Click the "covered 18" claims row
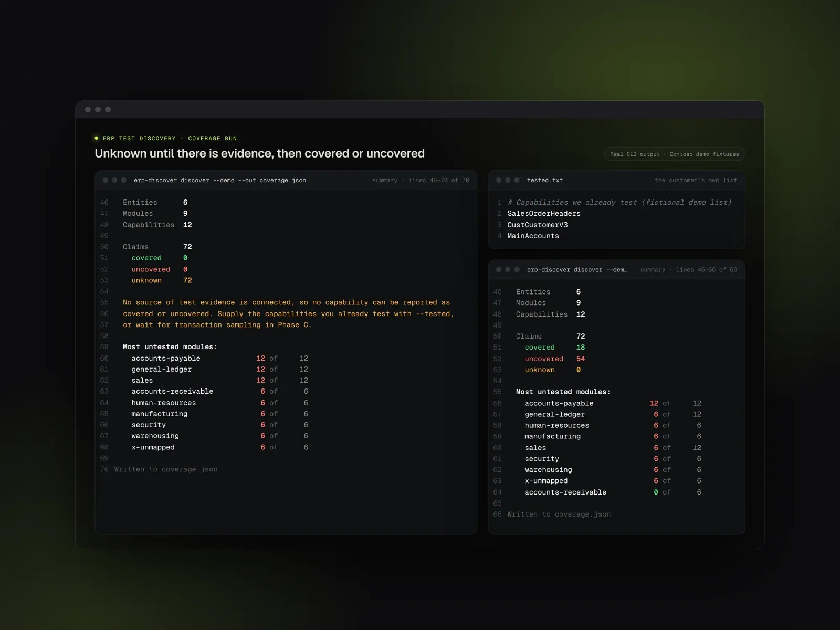 click(x=555, y=348)
